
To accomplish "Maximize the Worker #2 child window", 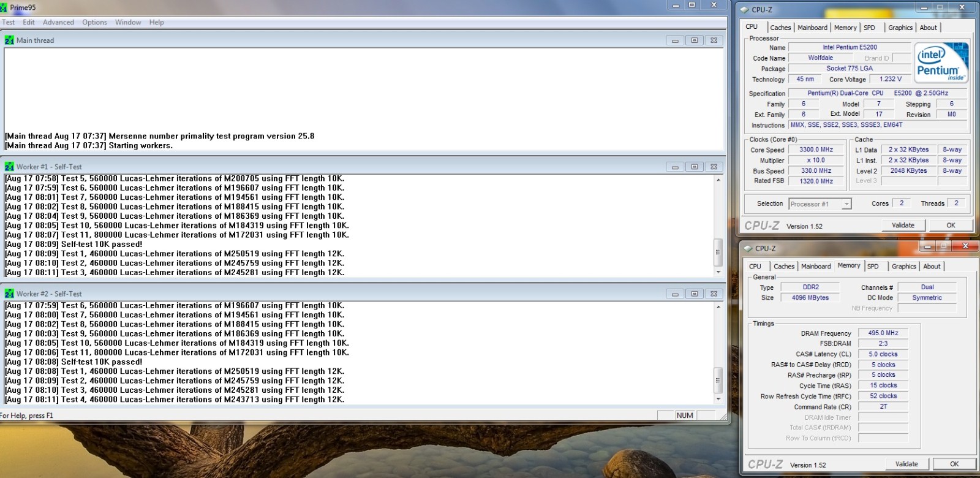I will [695, 294].
